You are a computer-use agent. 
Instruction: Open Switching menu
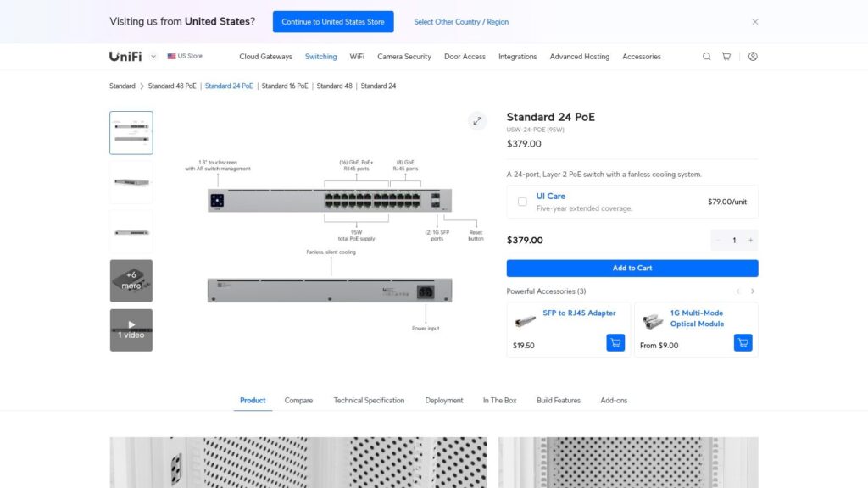[320, 57]
